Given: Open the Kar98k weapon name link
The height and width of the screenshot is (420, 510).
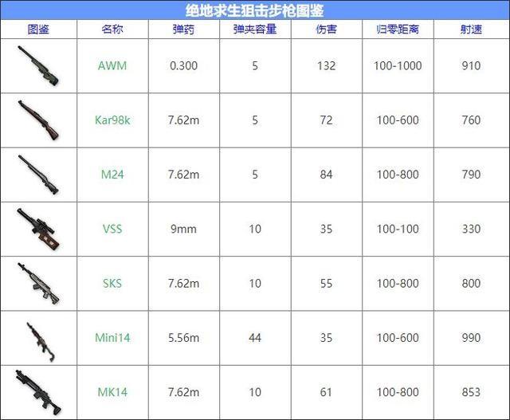Looking at the screenshot, I should pos(112,120).
